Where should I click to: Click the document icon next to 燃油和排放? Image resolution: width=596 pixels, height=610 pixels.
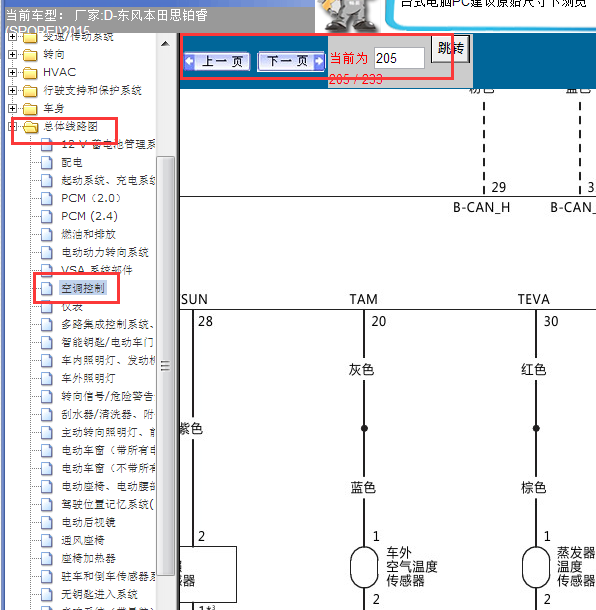pyautogui.click(x=47, y=234)
